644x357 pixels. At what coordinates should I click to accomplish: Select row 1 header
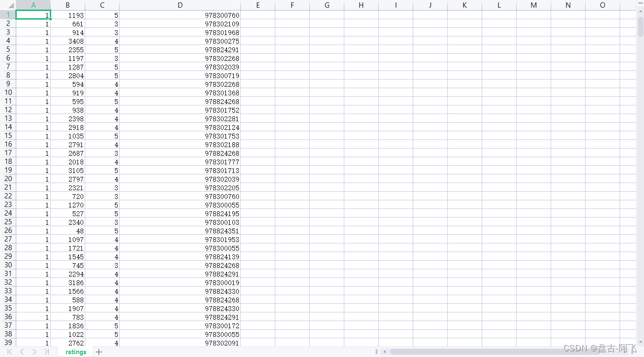click(8, 15)
